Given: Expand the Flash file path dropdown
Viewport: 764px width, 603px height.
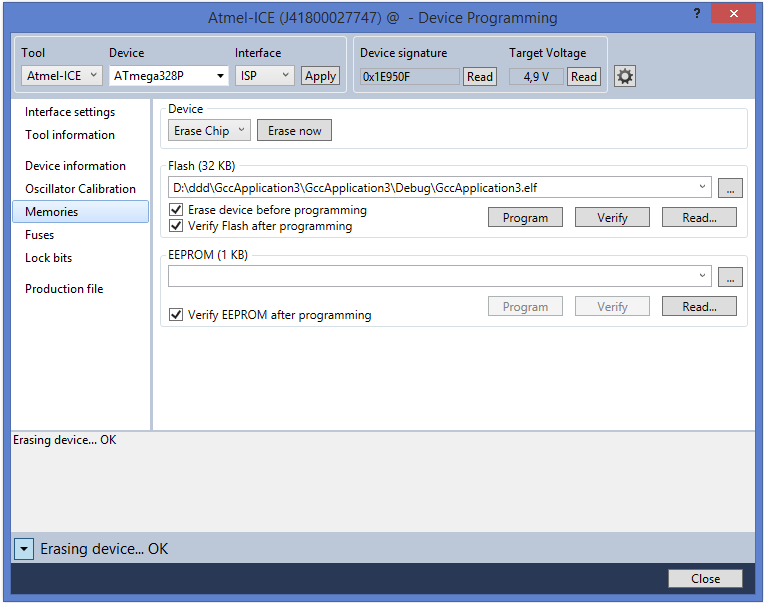Looking at the screenshot, I should [x=702, y=187].
